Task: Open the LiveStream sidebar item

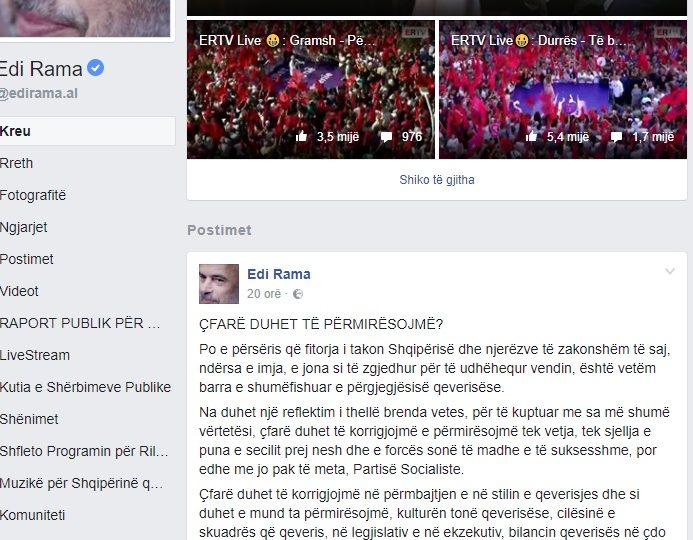Action: [x=35, y=355]
